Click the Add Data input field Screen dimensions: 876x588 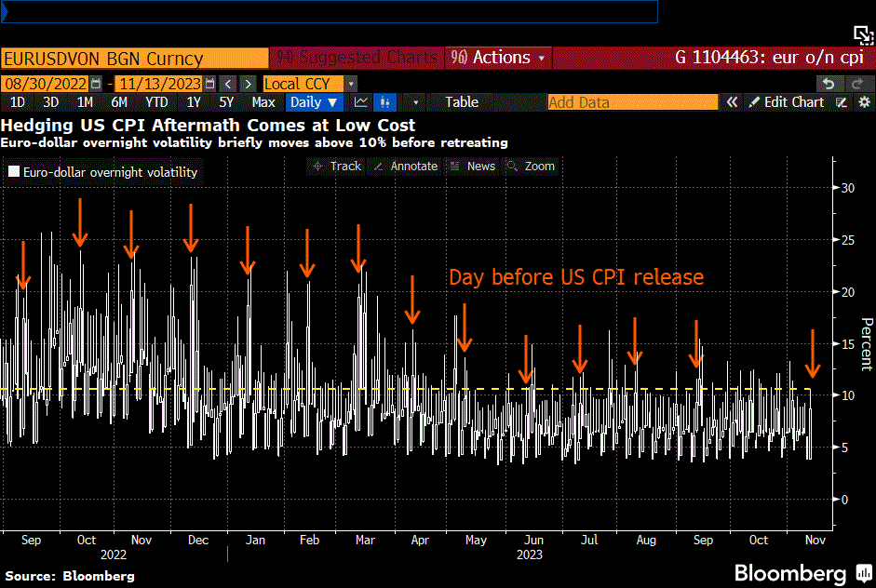(632, 102)
